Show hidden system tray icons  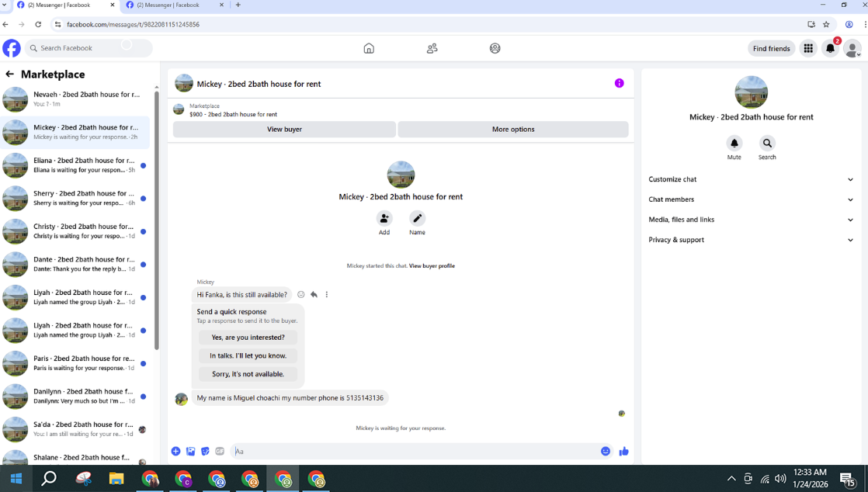tap(731, 479)
